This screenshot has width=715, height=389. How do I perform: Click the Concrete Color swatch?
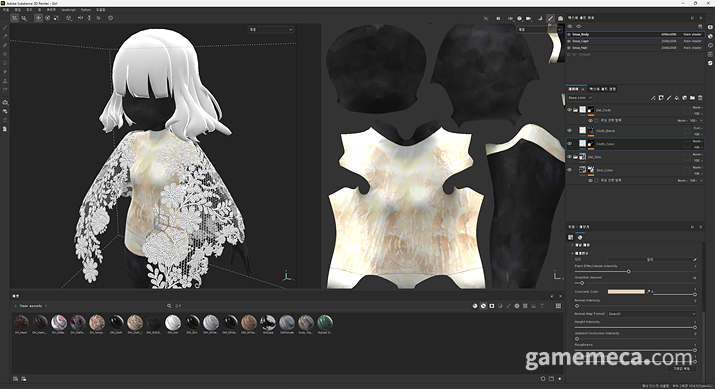tap(626, 291)
